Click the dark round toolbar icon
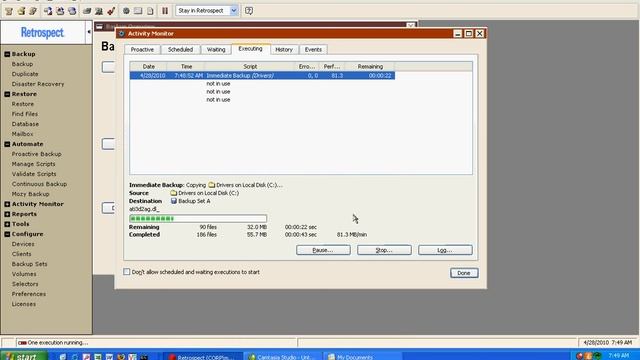This screenshot has height=360, width=640. point(127,11)
